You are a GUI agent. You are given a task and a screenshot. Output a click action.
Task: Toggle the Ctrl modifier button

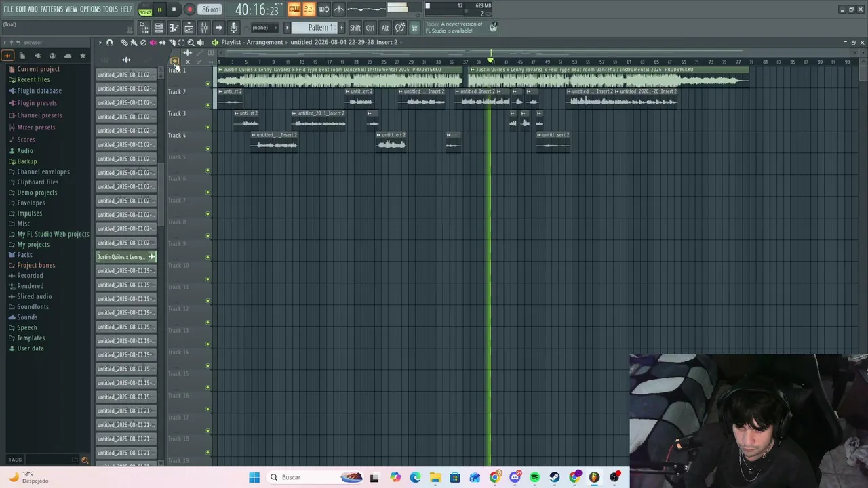(370, 28)
